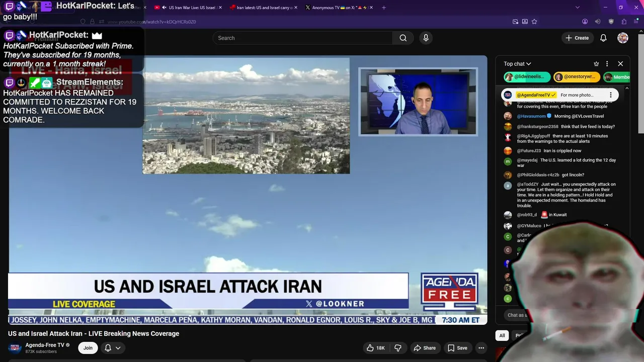Switch to 'US Iran War Live' browser tab
644x362 pixels.
pos(189,8)
